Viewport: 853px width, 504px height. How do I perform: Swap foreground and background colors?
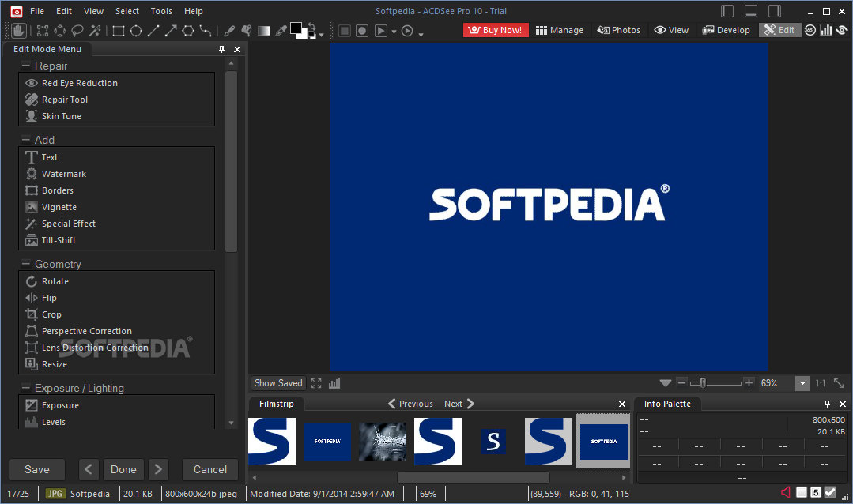[312, 25]
